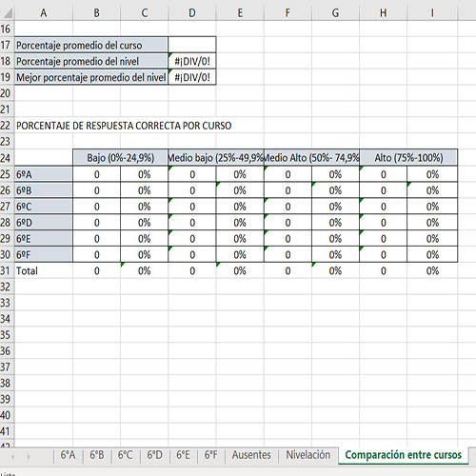Switch to the Ausentes sheet tab
This screenshot has height=476, width=476.
pyautogui.click(x=251, y=455)
